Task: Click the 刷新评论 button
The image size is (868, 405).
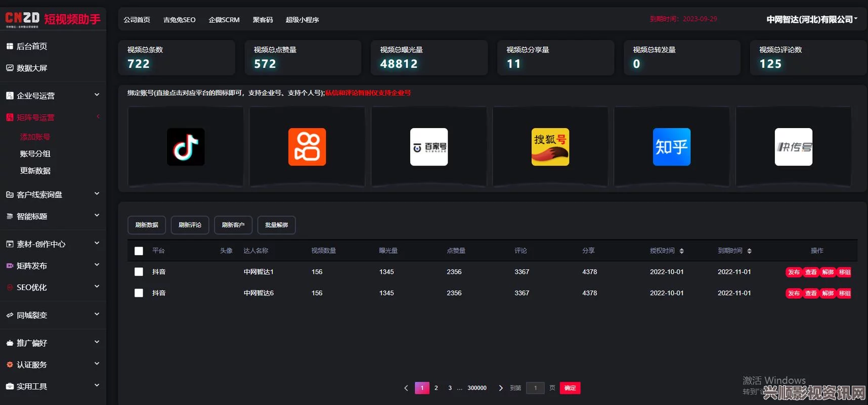Action: coord(190,225)
